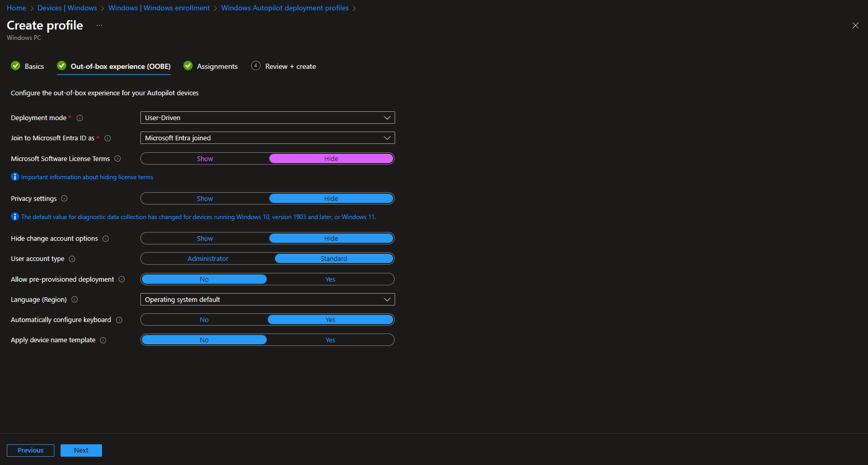Set Microsoft Software License Terms to Hide
This screenshot has height=465, width=868.
point(331,158)
